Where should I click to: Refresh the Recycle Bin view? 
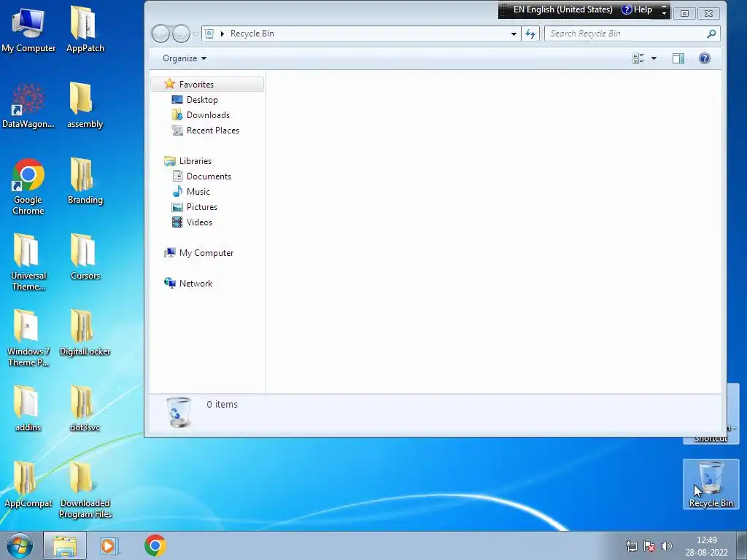point(530,34)
